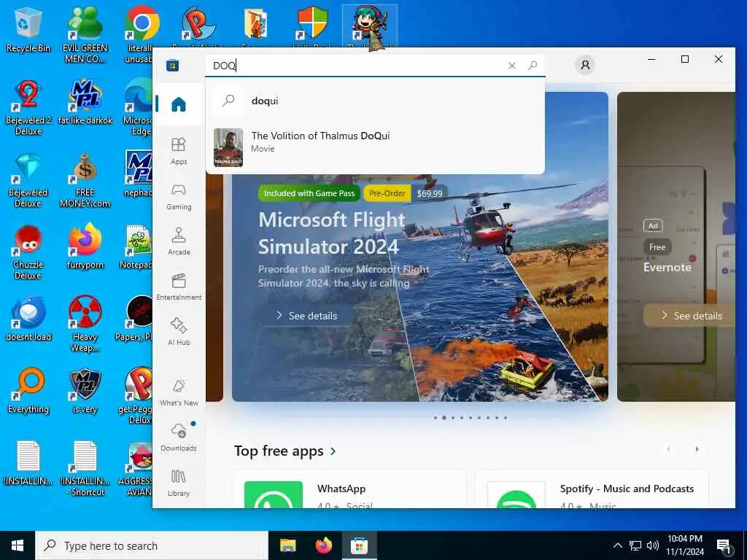The width and height of the screenshot is (747, 560).
Task: Select the second carousel page dot
Action: [x=444, y=418]
